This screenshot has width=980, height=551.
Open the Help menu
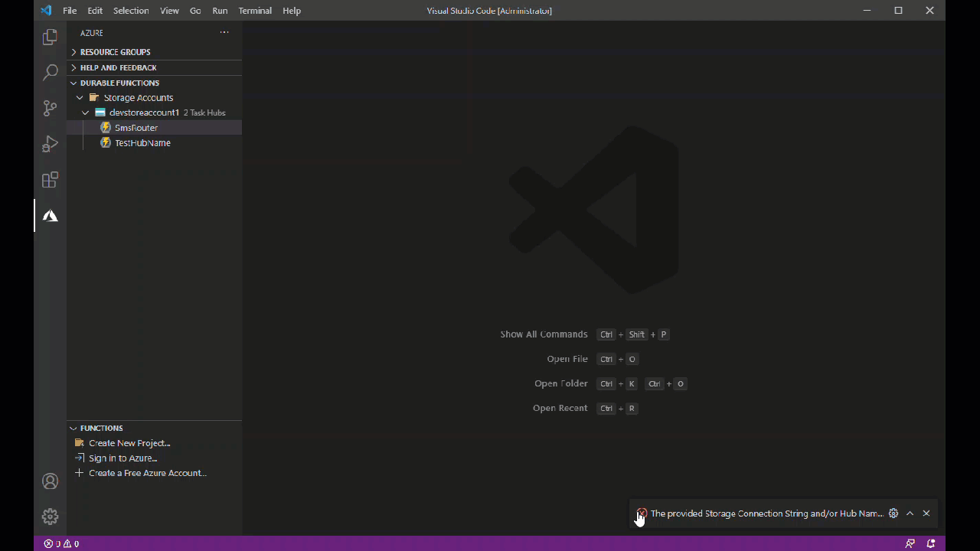(x=292, y=11)
